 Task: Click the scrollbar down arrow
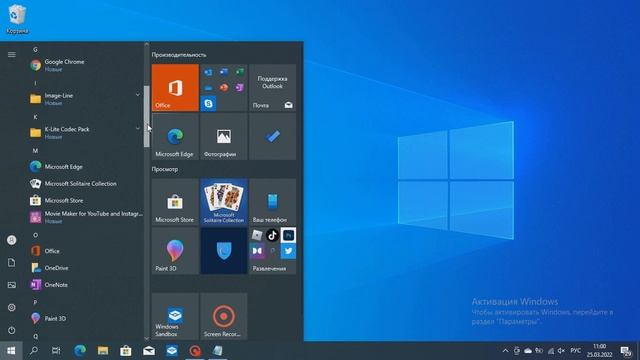coord(147,338)
